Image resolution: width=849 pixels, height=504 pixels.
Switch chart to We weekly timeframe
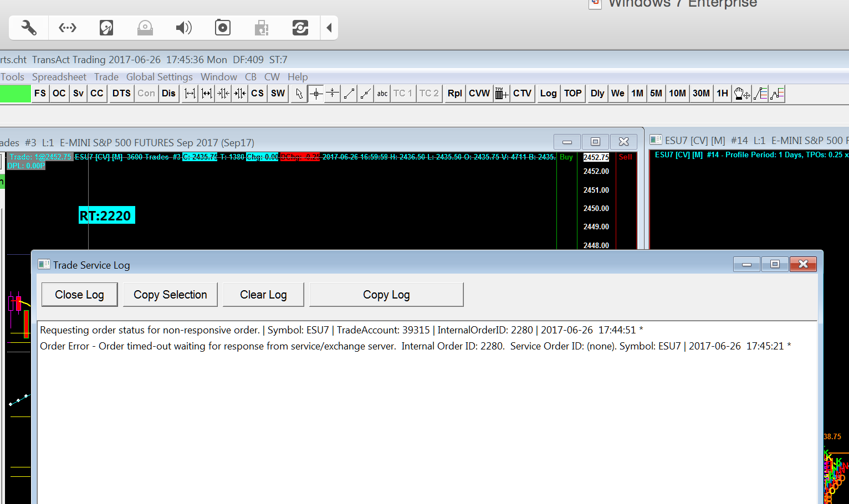coord(618,94)
